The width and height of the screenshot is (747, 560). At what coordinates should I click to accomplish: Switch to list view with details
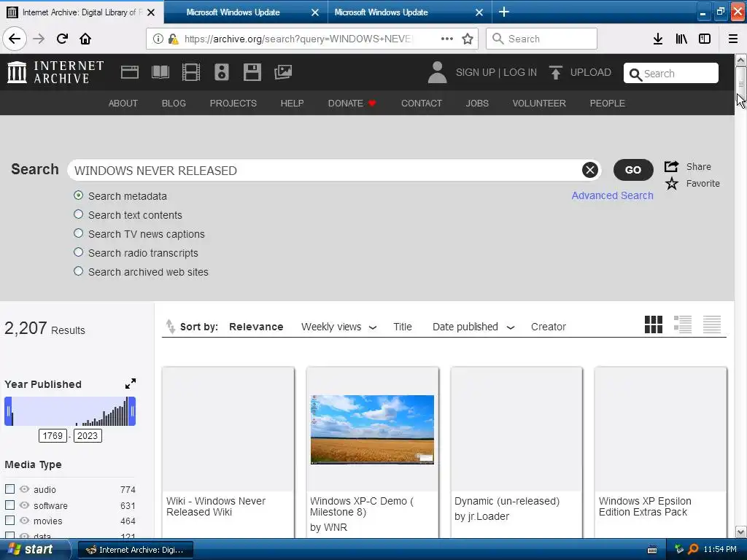683,324
